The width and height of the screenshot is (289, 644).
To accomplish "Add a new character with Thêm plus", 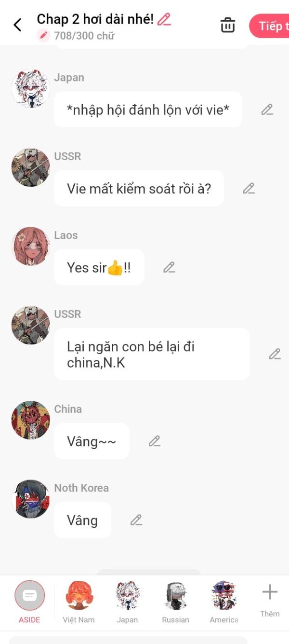I will click(x=270, y=600).
